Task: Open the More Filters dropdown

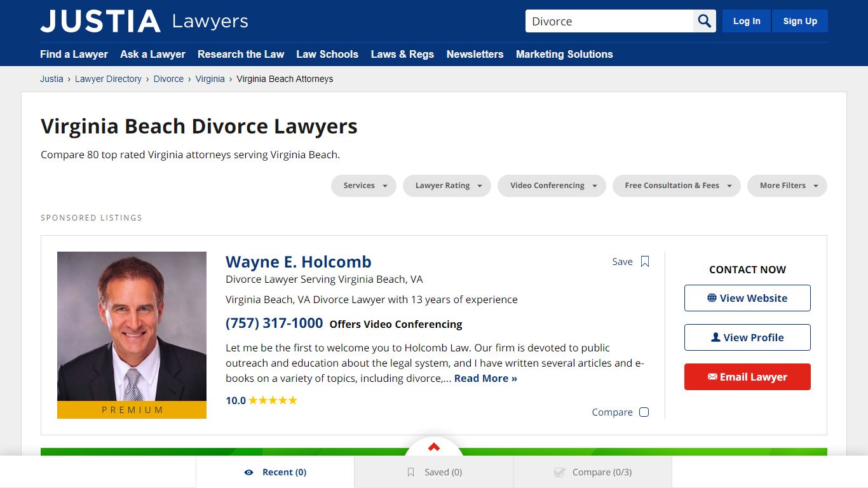Action: (x=787, y=186)
